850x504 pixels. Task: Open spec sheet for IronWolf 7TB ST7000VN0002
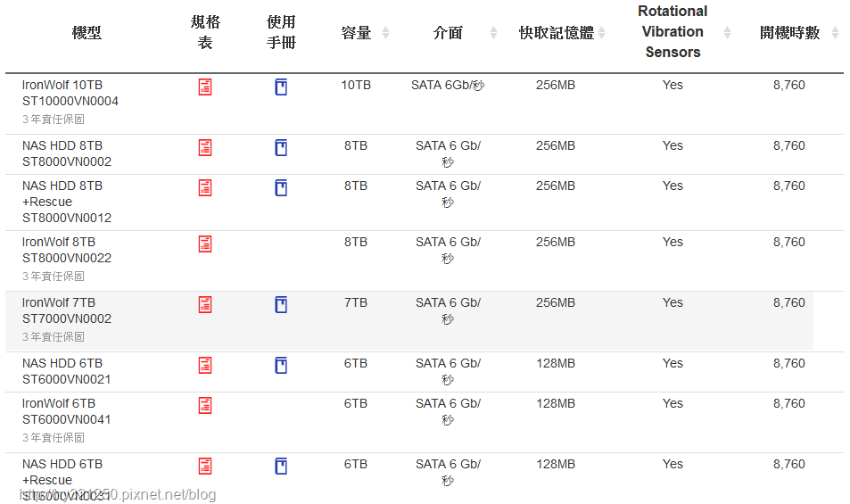205,304
